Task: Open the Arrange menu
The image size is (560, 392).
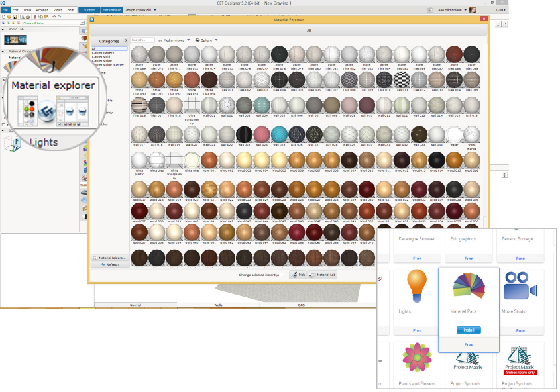Action: point(42,10)
